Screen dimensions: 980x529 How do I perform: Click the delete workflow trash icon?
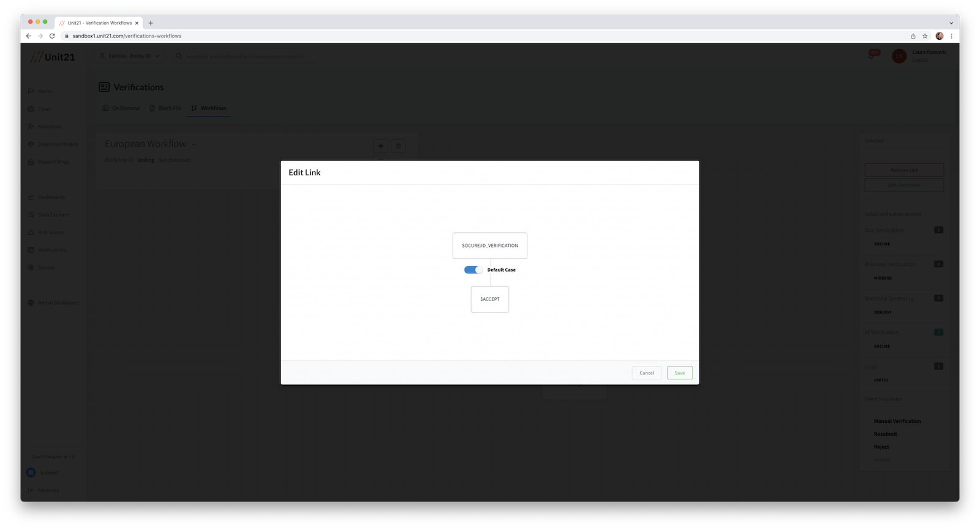[398, 146]
